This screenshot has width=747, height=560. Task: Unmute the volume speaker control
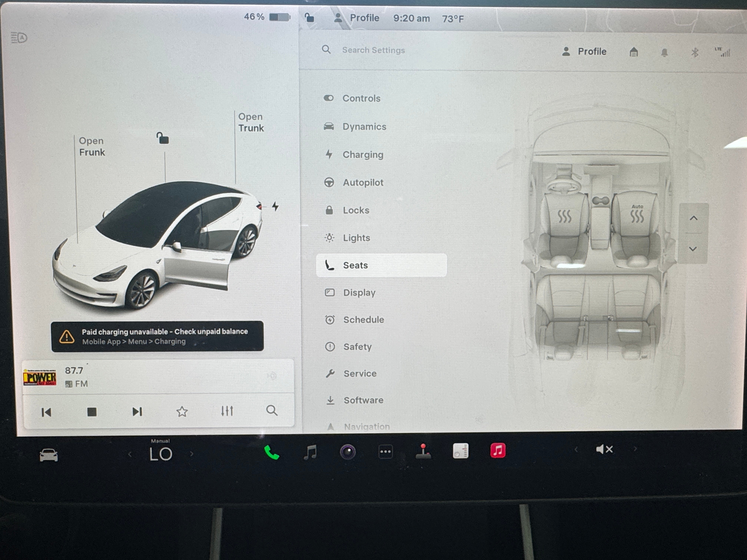pos(604,449)
